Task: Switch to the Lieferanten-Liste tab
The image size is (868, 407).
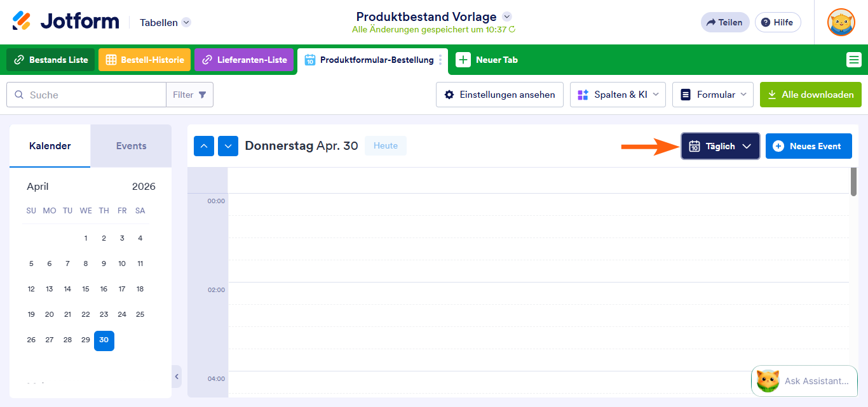Action: (x=244, y=60)
